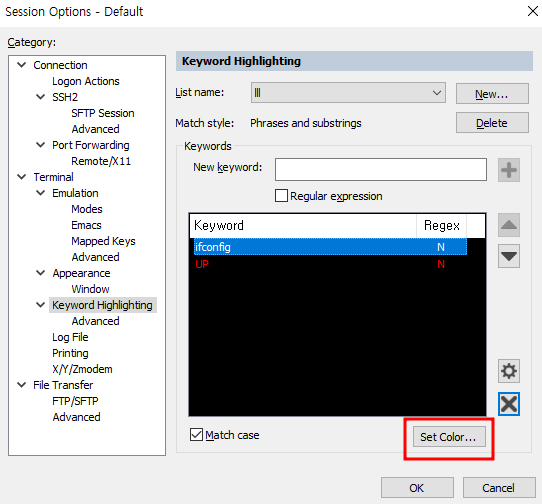Add new keyword with plus icon
The width and height of the screenshot is (542, 504).
coord(508,170)
